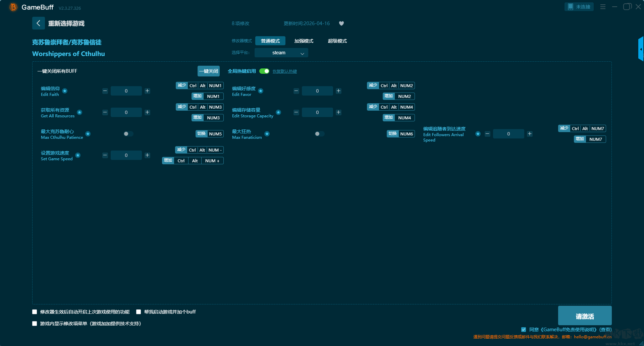Click the NUM5 toggle hotkey for Cthulhu Patience
This screenshot has width=644, height=346.
210,134
